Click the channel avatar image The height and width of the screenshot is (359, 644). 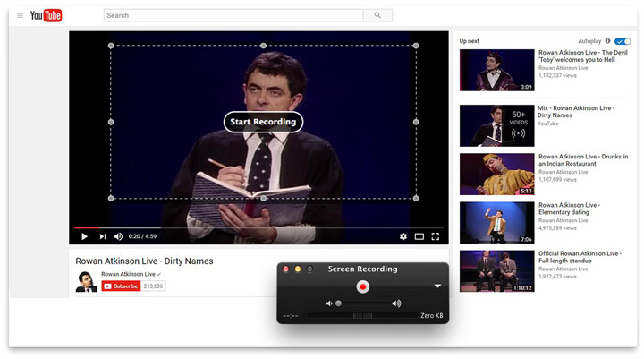point(86,282)
